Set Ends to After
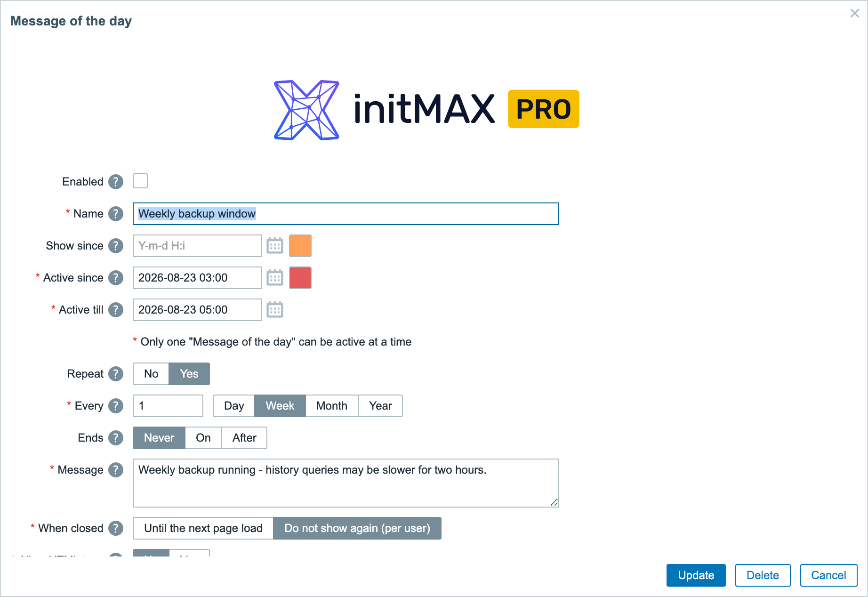 coord(244,438)
